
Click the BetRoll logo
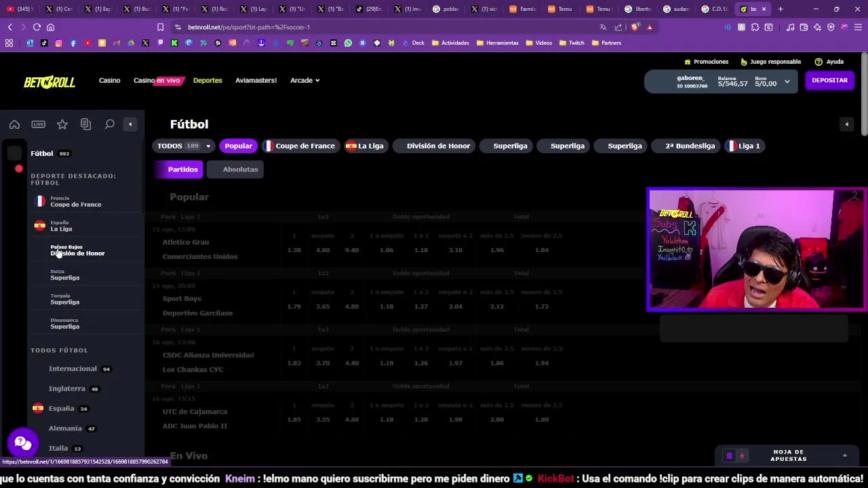point(50,82)
